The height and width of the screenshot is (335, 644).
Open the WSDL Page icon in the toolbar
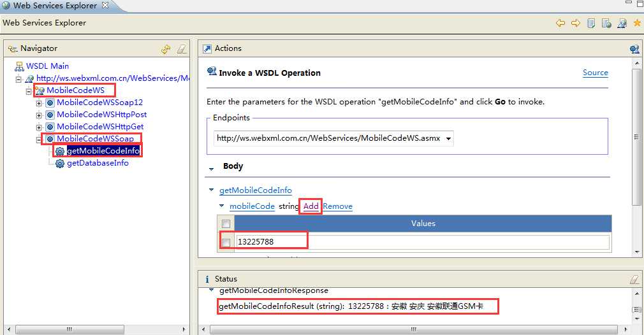pyautogui.click(x=622, y=24)
